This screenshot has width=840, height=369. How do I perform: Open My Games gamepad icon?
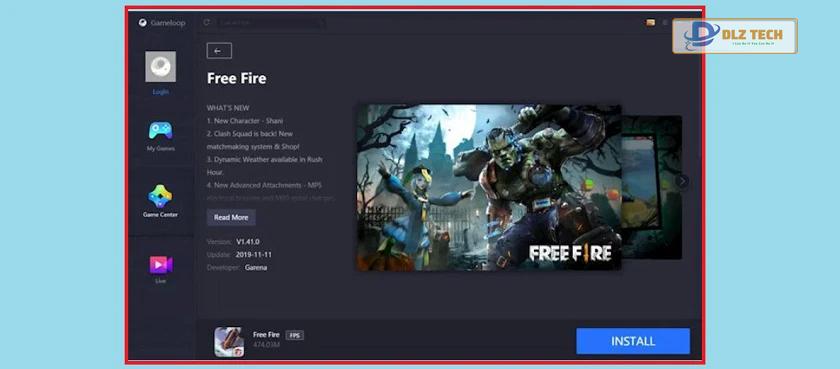pyautogui.click(x=161, y=130)
